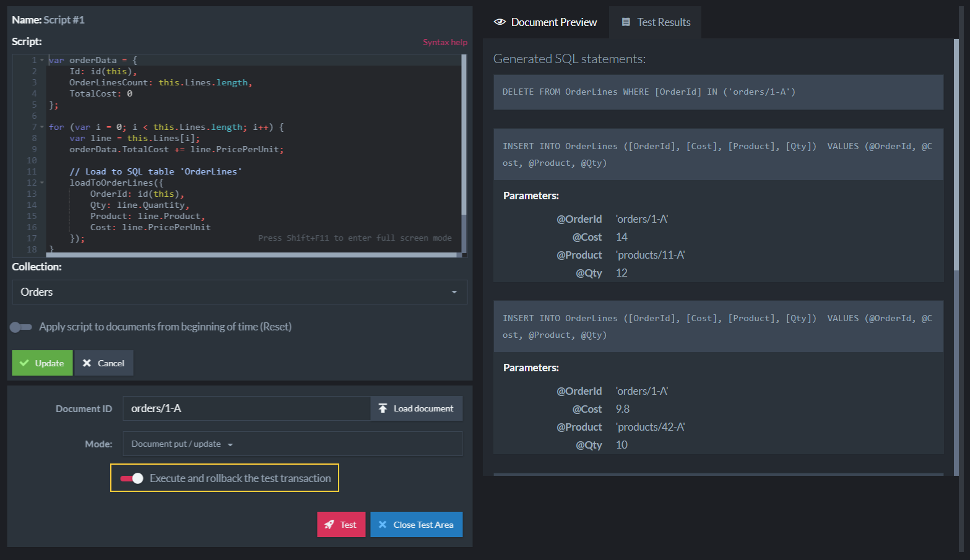Click code line 'Qty: line.Quantity,'
The height and width of the screenshot is (560, 970).
click(x=140, y=205)
